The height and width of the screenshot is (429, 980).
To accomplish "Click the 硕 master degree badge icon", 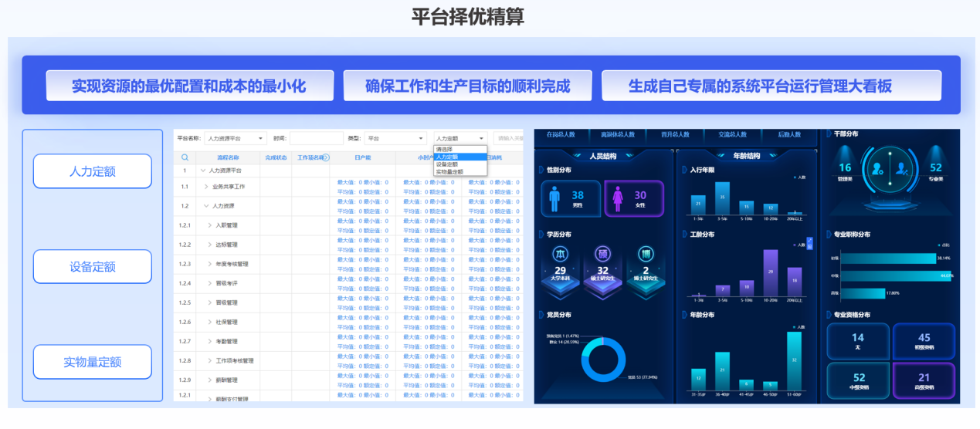I will (x=602, y=255).
